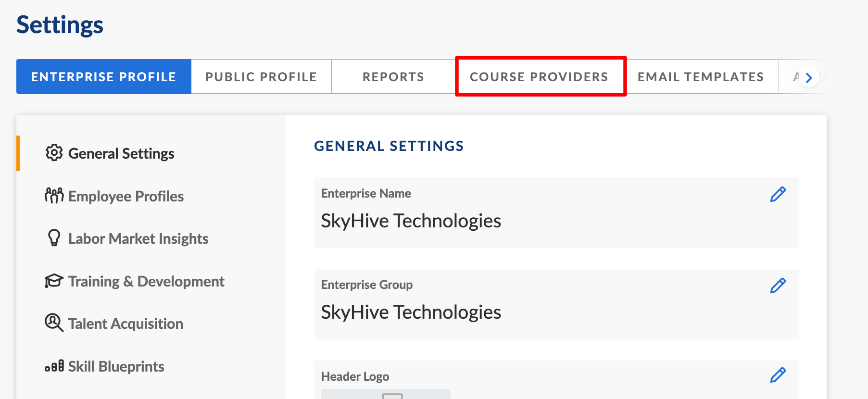Open the Public Profile tab

pos(261,76)
